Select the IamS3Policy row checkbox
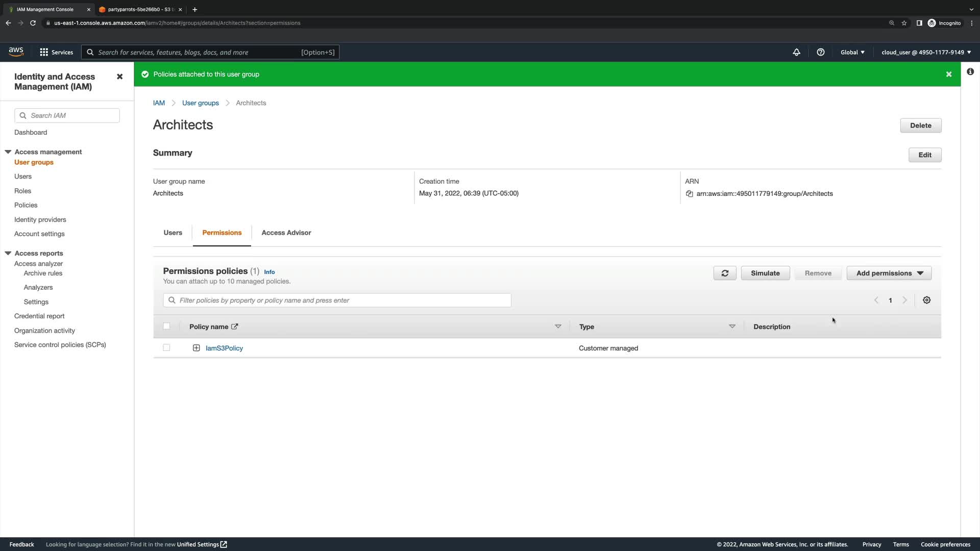 (x=166, y=347)
